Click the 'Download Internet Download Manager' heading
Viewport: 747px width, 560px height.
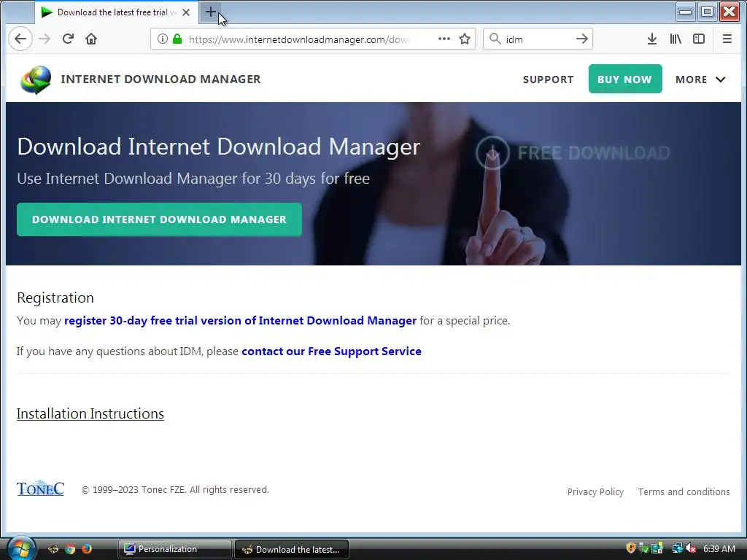[x=219, y=147]
